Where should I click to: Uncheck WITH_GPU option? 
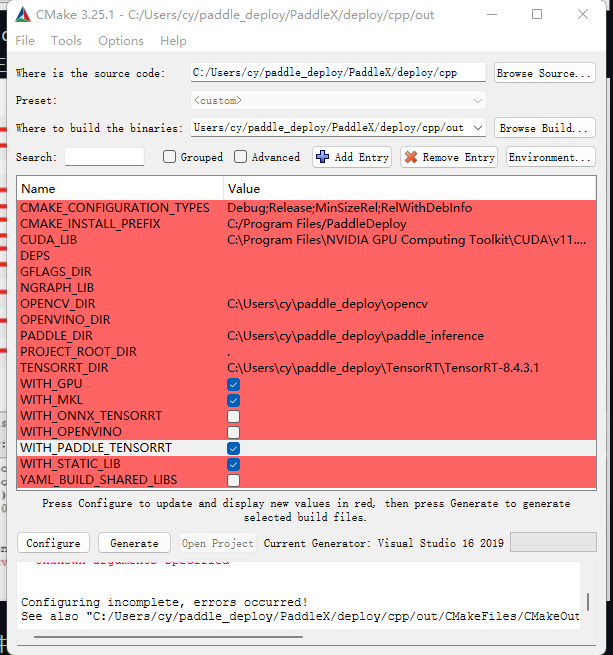(234, 384)
